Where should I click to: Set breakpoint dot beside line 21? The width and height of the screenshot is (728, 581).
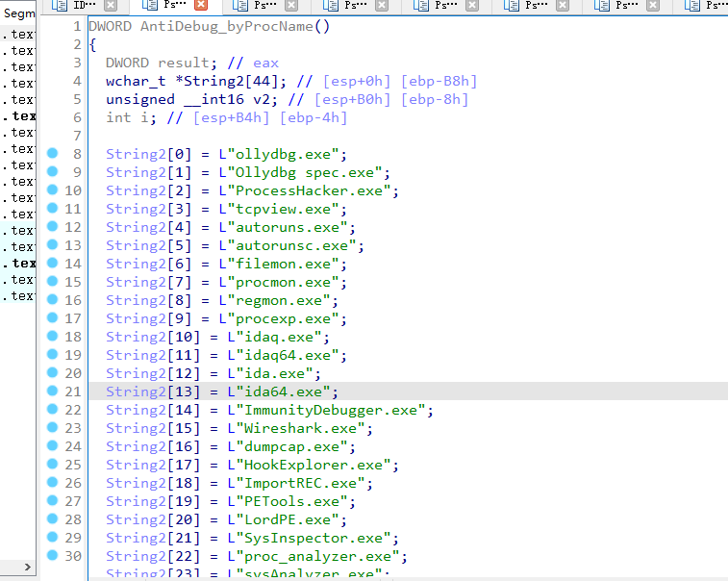(x=53, y=391)
